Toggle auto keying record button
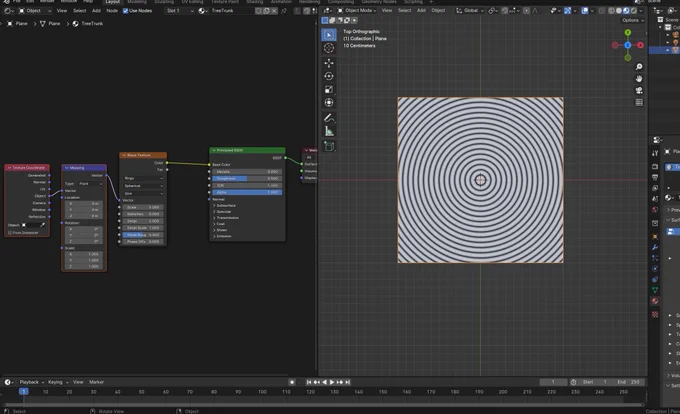 click(292, 382)
